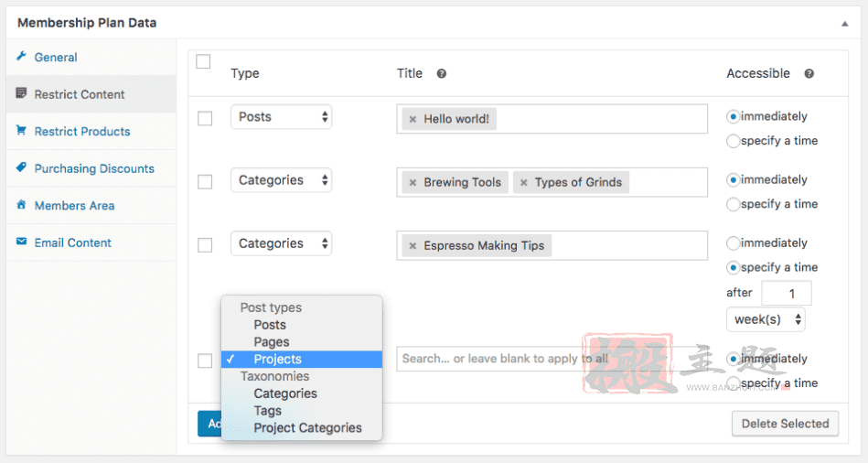The height and width of the screenshot is (463, 868).
Task: Open the Members Area tab
Action: 91,206
